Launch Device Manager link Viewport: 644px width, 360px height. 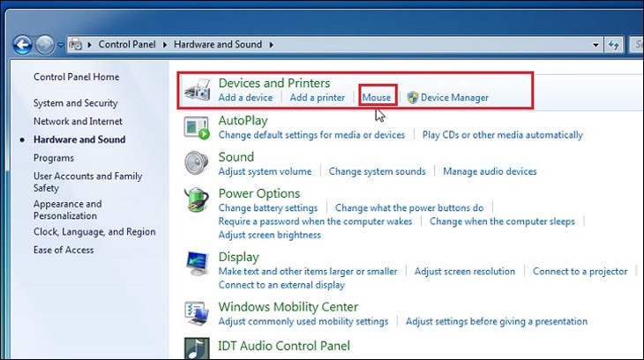coord(453,97)
